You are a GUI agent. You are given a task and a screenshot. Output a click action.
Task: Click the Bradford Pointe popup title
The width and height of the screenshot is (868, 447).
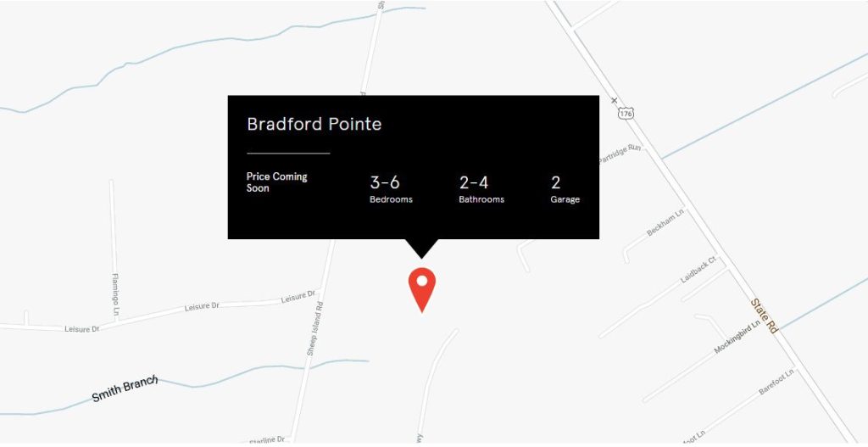[314, 124]
